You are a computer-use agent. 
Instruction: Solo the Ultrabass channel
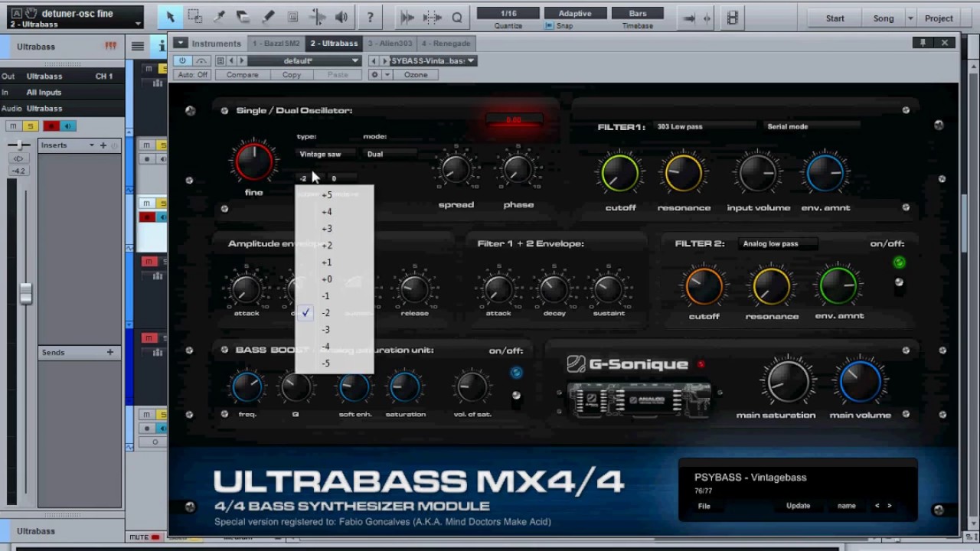pos(30,126)
